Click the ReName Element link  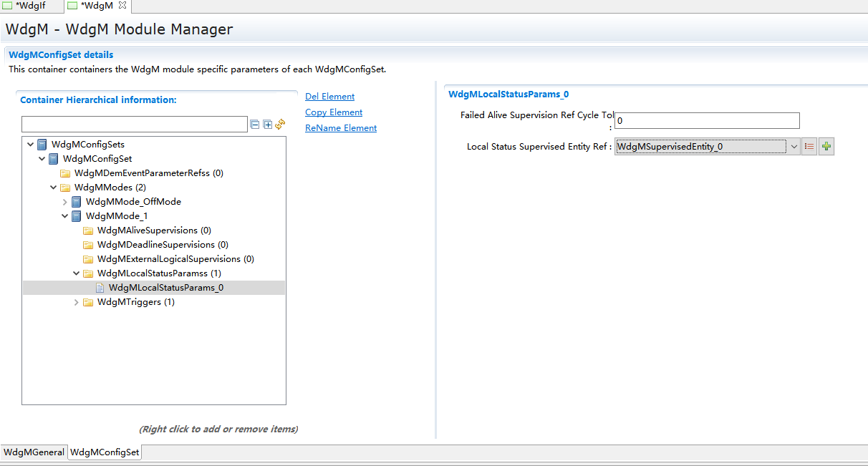(341, 128)
